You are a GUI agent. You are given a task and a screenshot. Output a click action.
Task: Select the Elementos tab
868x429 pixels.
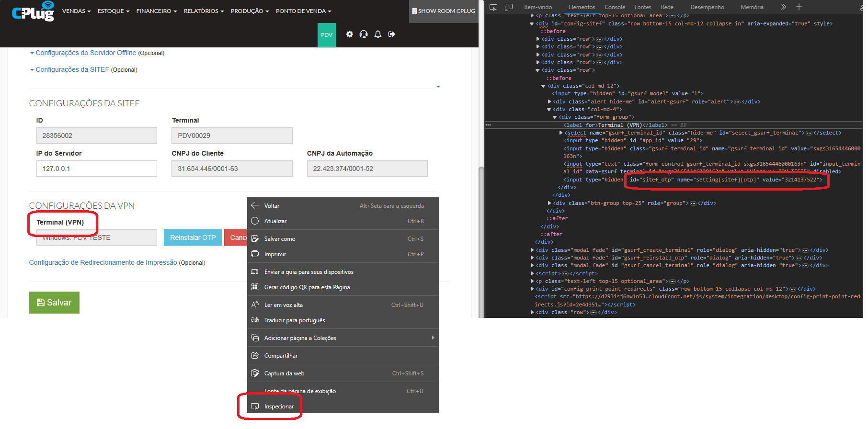[582, 7]
